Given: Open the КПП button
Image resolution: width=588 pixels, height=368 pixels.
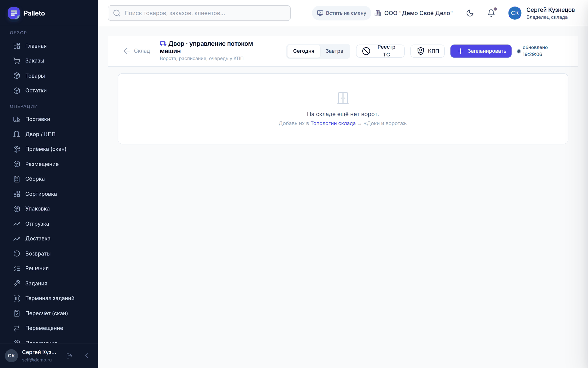Looking at the screenshot, I should 427,51.
